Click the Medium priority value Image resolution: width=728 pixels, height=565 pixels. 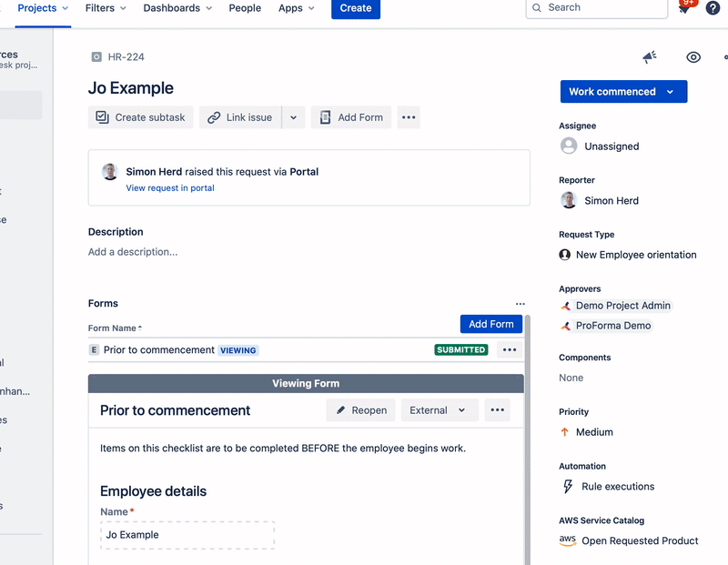point(594,432)
